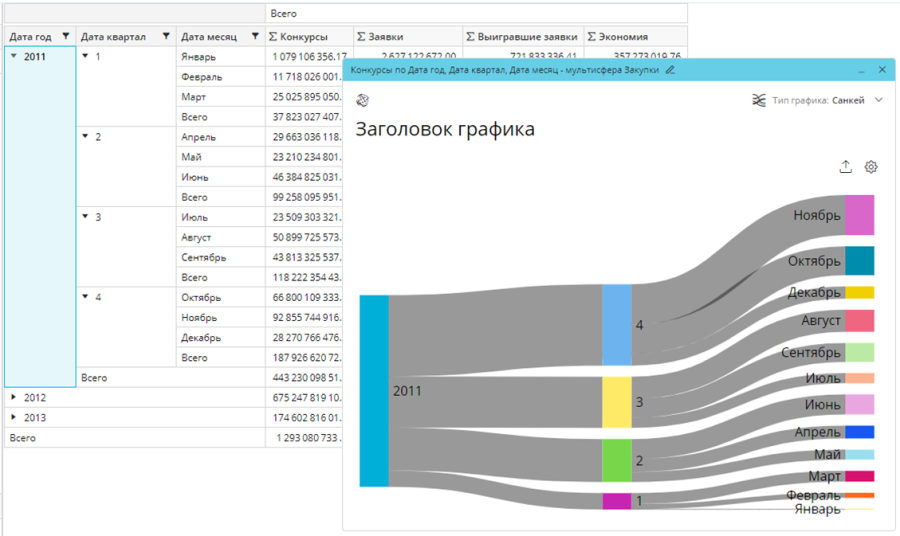Click the pink Ноябрь node in the chart
The width and height of the screenshot is (900, 536).
pyautogui.click(x=859, y=215)
